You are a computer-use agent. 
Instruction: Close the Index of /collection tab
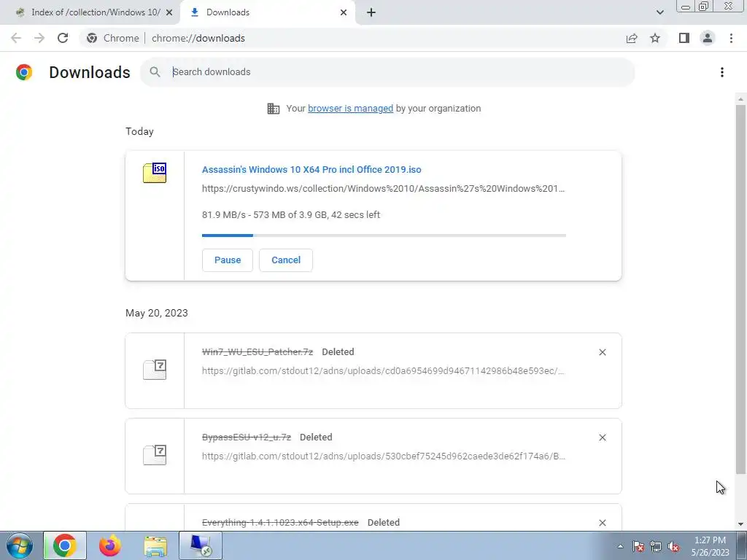(x=169, y=12)
